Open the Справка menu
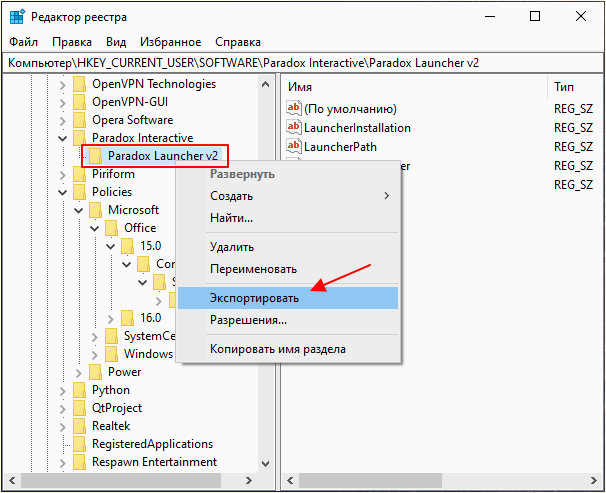606x493 pixels. 238,42
